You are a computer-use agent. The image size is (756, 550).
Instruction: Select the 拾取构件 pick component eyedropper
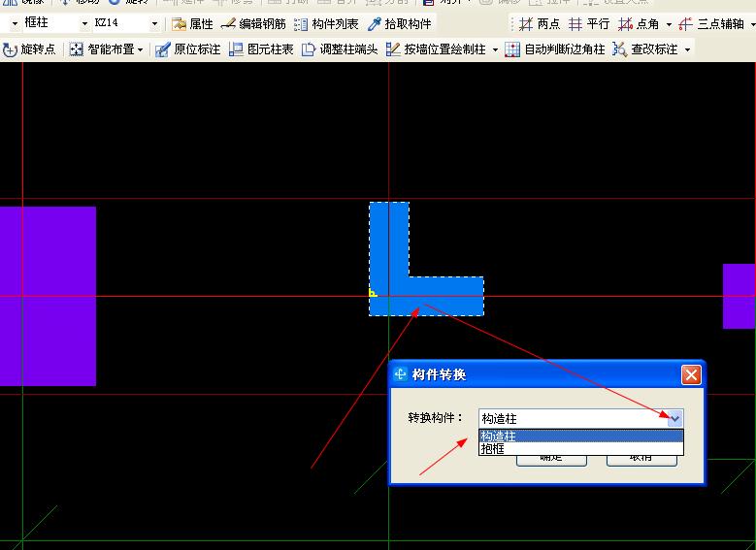click(400, 23)
